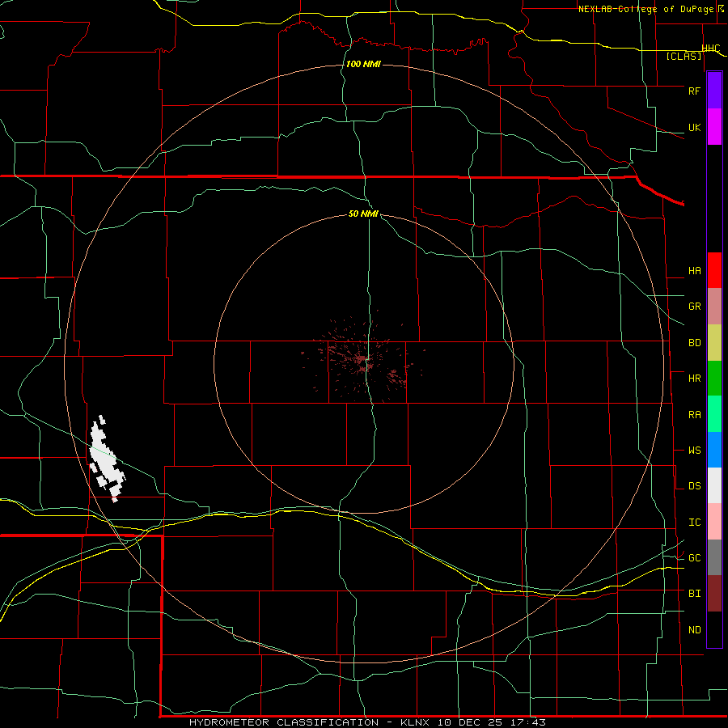The width and height of the screenshot is (728, 728).
Task: Click the UK legend label
Action: coord(694,127)
